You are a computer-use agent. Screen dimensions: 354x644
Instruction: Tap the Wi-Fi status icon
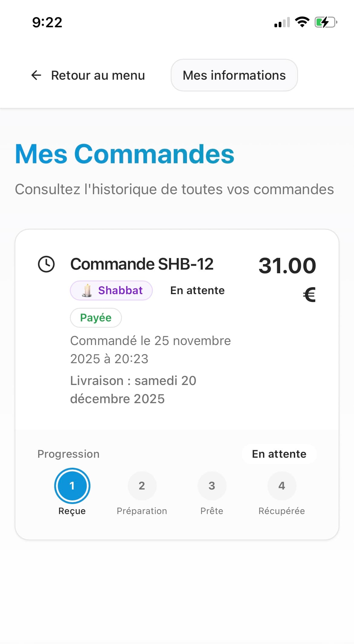point(302,22)
